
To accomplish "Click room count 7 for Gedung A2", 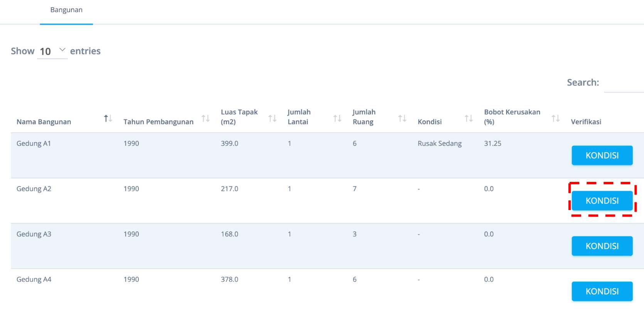I will (x=354, y=189).
